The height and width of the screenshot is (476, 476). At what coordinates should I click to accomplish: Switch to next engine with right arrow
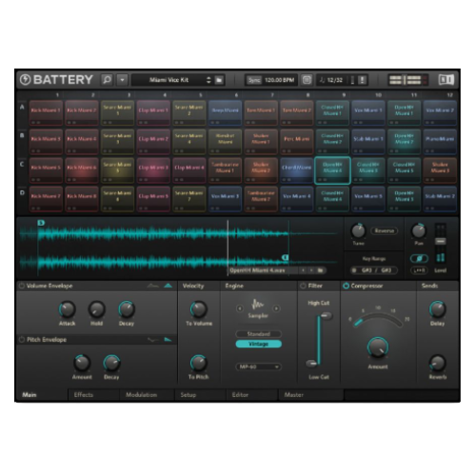tap(276, 308)
